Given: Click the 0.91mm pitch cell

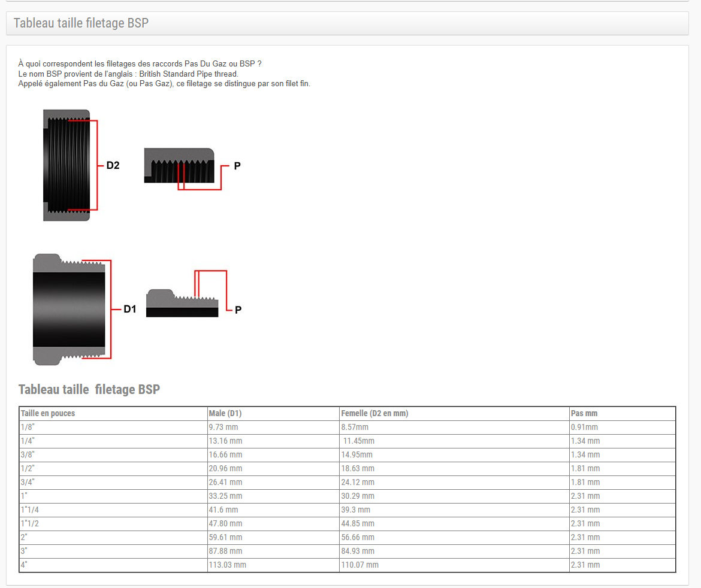Looking at the screenshot, I should point(584,427).
